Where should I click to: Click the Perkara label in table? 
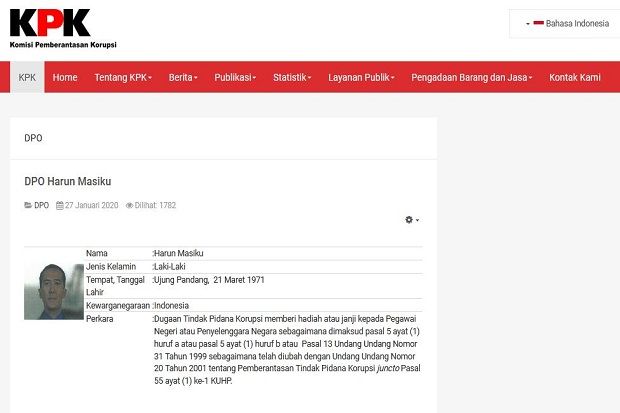pos(100,319)
